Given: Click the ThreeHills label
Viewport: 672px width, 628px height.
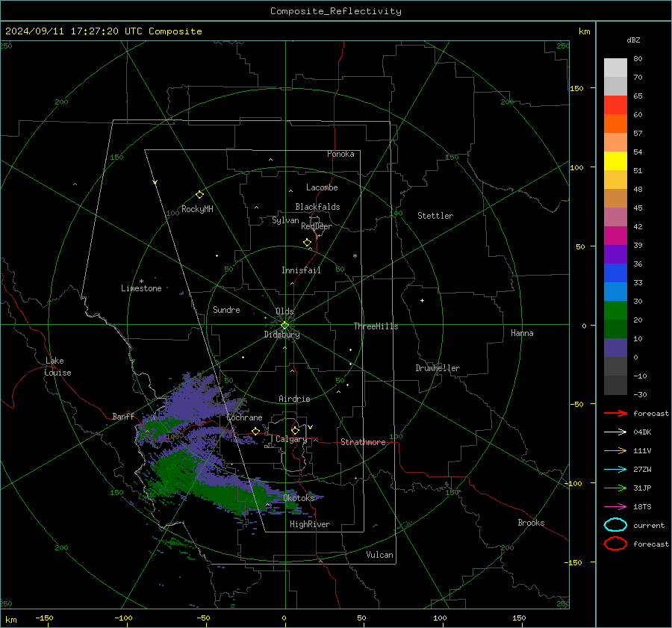Looking at the screenshot, I should [x=376, y=326].
